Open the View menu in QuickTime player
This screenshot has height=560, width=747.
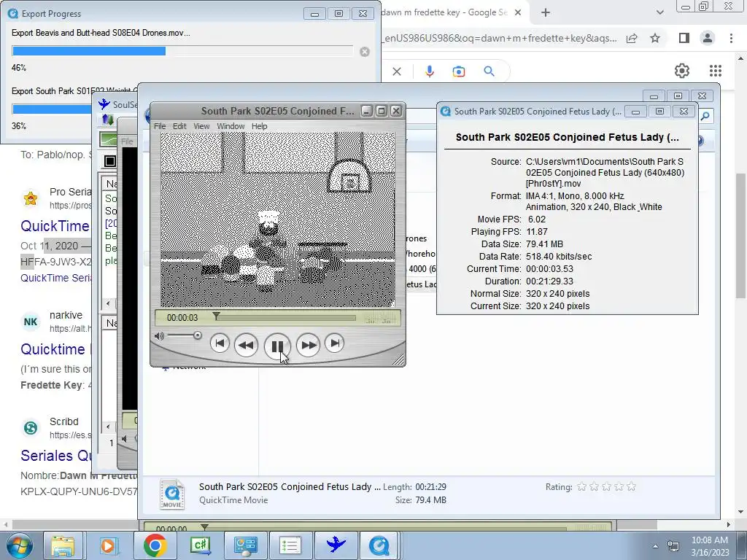coord(201,126)
